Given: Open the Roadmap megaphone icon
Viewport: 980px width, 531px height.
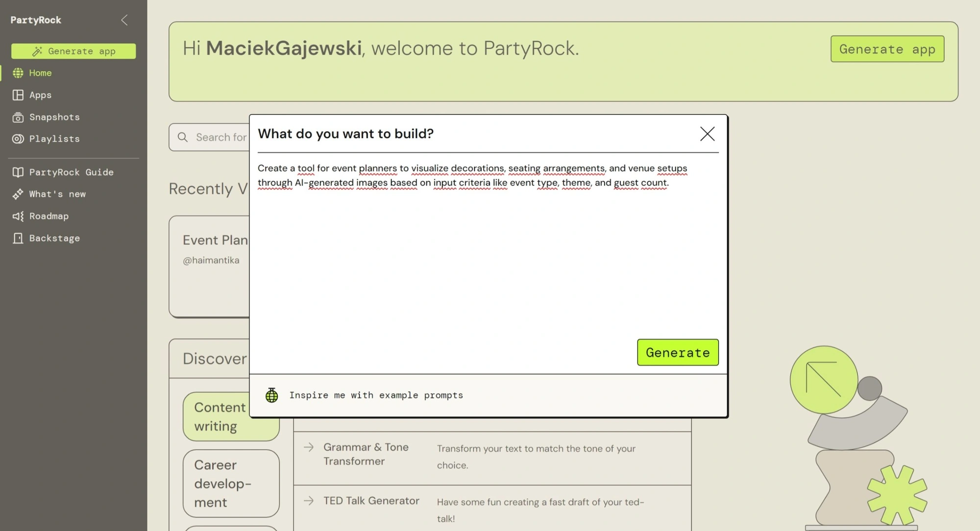Looking at the screenshot, I should click(x=18, y=217).
